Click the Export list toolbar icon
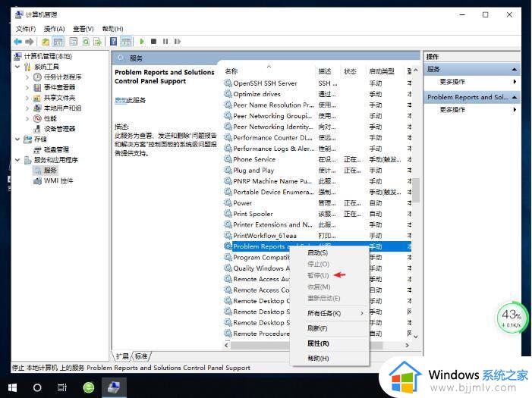Image resolution: width=532 pixels, height=398 pixels. click(98, 42)
